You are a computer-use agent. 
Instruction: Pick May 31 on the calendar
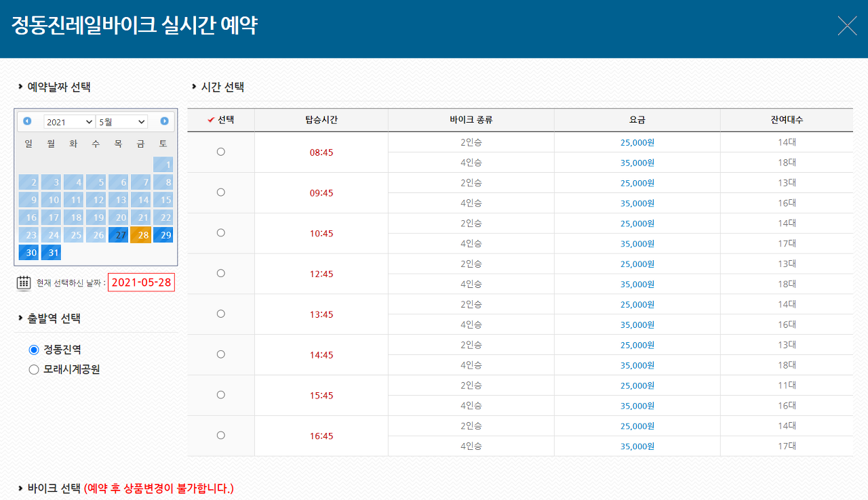coord(51,253)
